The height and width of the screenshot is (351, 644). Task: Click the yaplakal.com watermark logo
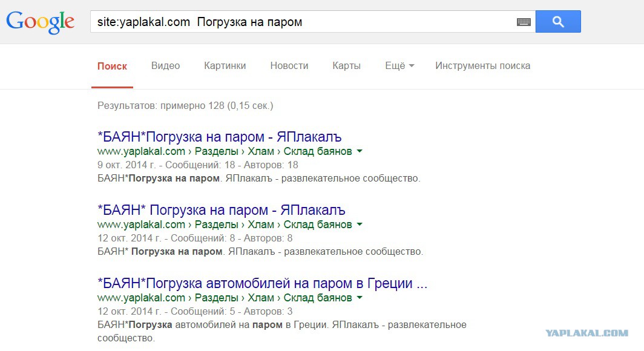[x=586, y=333]
